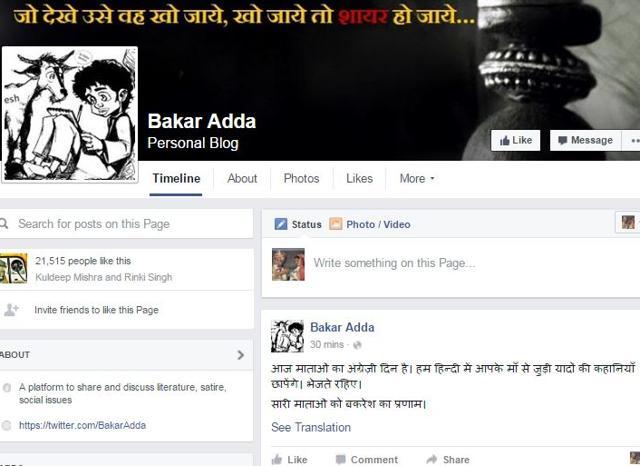Open the Bakar Adda profile picture

click(70, 114)
